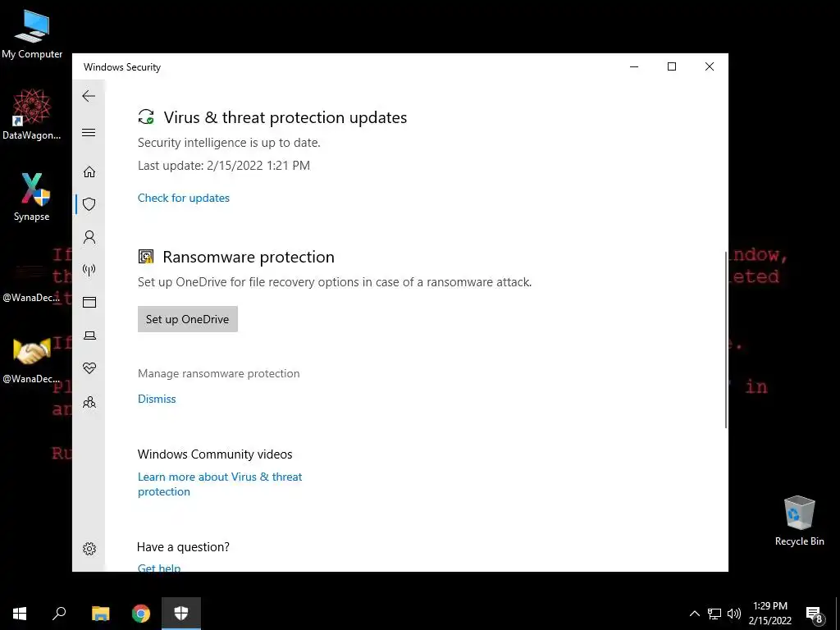Click 'Have a question?' heading
Viewport: 840px width, 630px height.
coord(183,547)
